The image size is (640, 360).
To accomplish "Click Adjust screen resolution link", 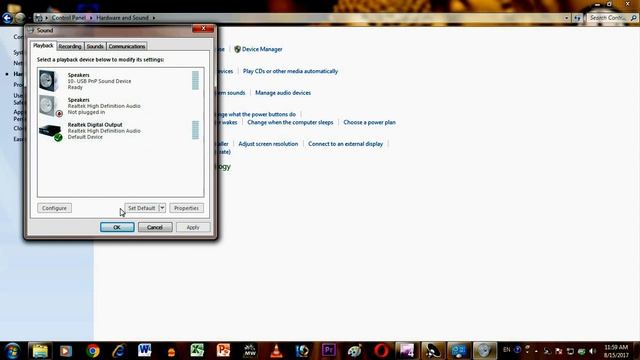I will click(268, 144).
